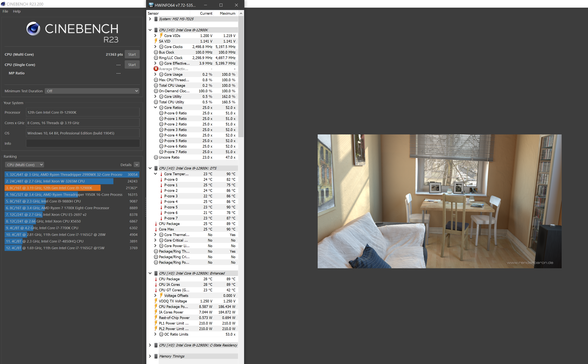Click the red X icon on Average Effective row
Viewport: 588px width, 364px height.
pos(156,69)
